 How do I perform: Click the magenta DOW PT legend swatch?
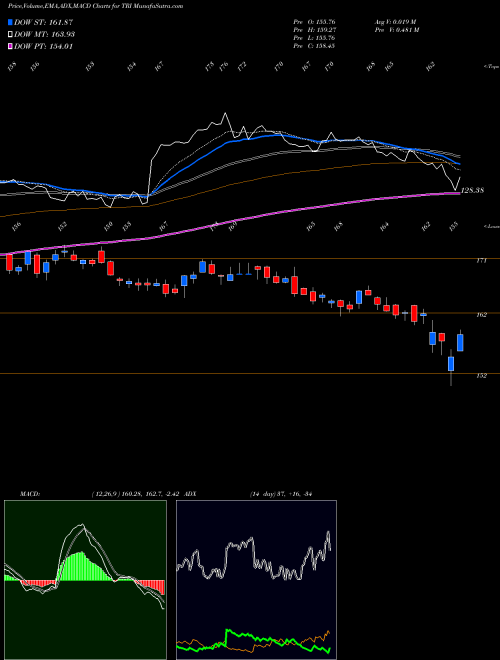pyautogui.click(x=10, y=46)
